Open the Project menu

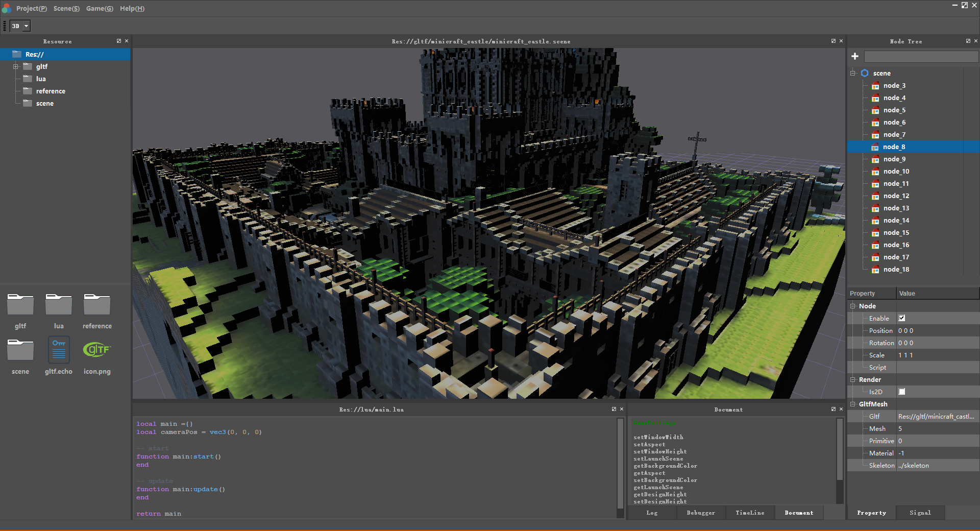click(31, 9)
